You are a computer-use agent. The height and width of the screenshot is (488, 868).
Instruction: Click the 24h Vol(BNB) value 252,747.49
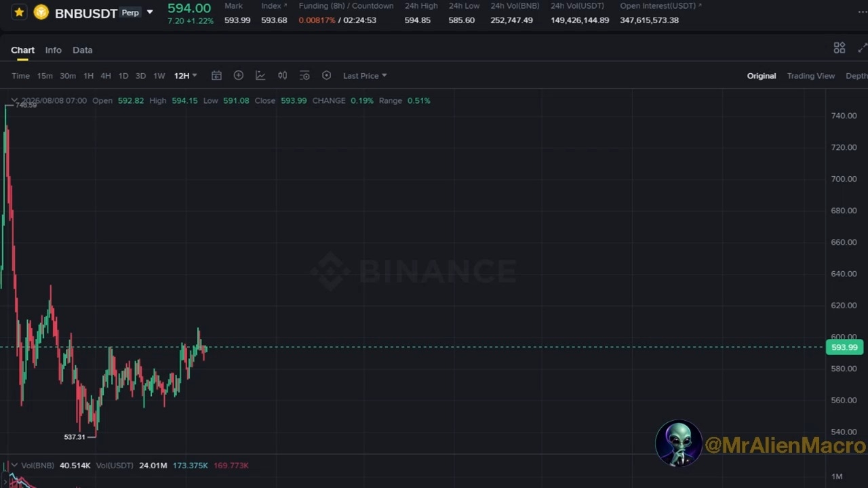[x=511, y=20]
